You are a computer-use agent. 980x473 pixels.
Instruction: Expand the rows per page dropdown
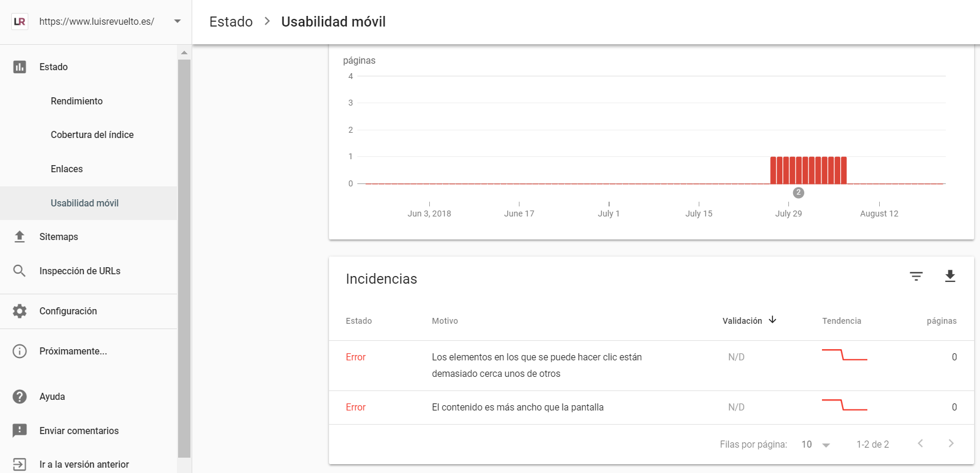coord(826,445)
